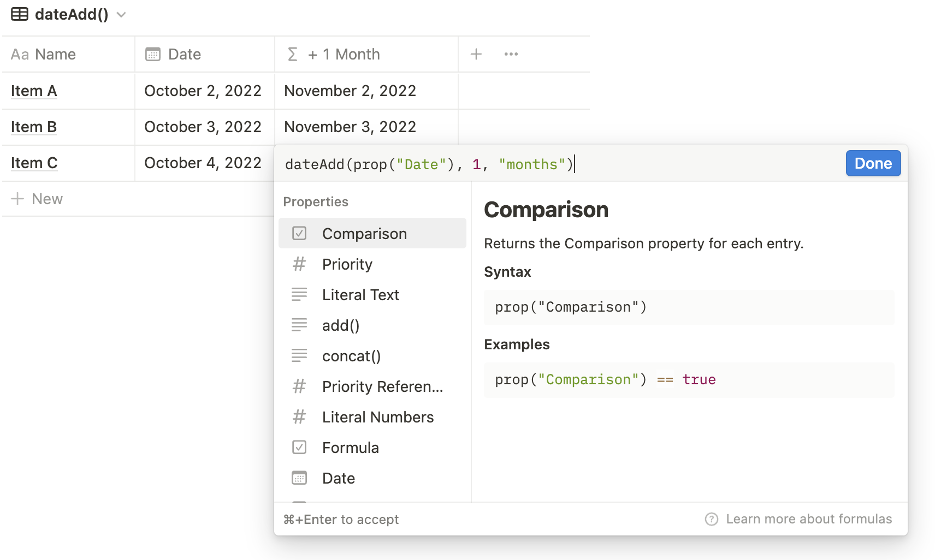Click the plus to add a new column
935x560 pixels.
pos(476,54)
